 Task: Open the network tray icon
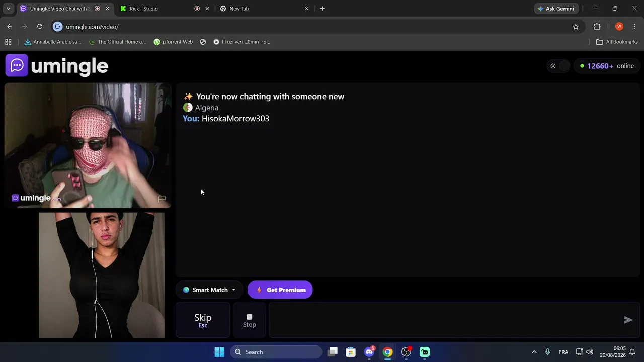click(579, 352)
